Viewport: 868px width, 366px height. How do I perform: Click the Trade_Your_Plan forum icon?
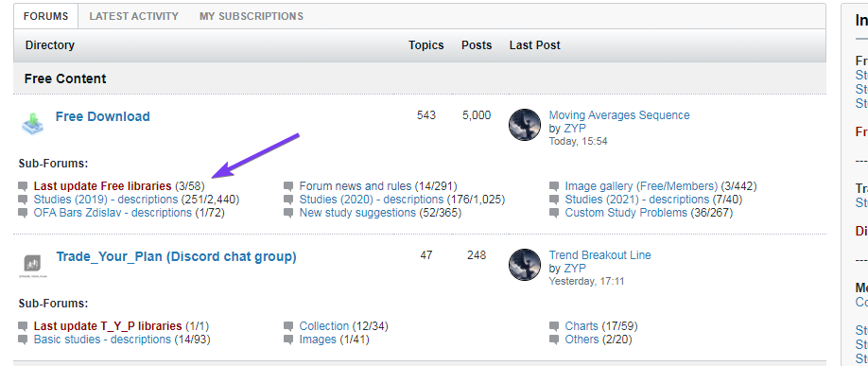tap(34, 265)
